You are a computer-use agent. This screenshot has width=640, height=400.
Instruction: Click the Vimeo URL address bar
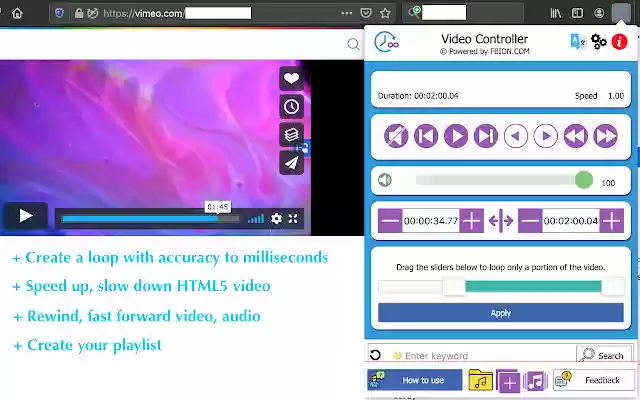[220, 13]
